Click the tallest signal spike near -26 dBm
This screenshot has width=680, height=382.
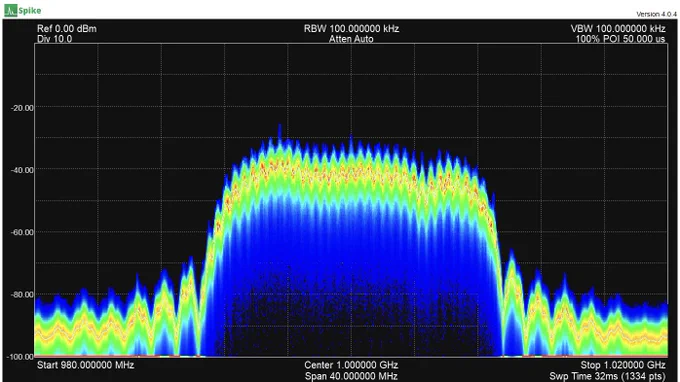(x=280, y=131)
